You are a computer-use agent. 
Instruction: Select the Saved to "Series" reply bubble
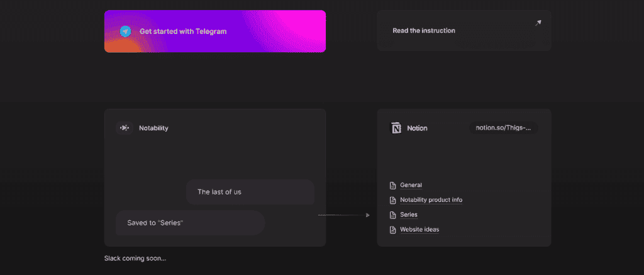190,223
